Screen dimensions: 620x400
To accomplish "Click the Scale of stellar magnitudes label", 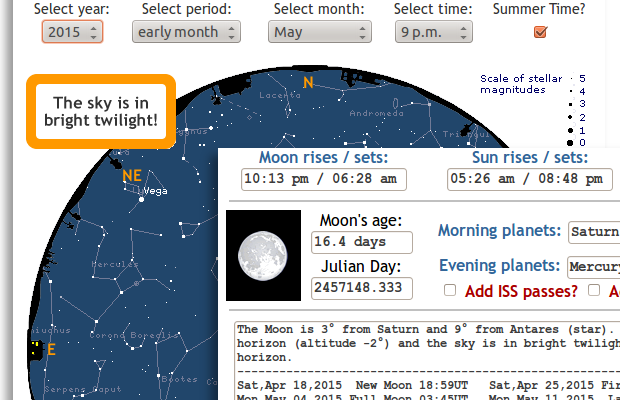I will pos(521,84).
